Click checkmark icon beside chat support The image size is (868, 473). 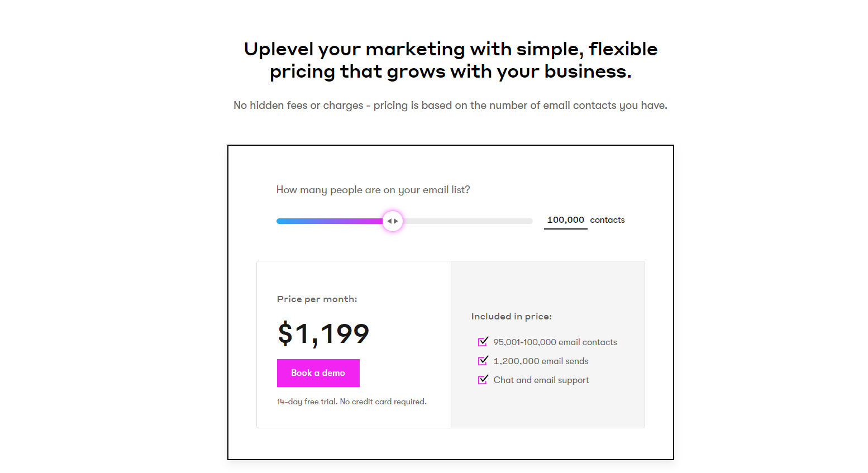[483, 380]
